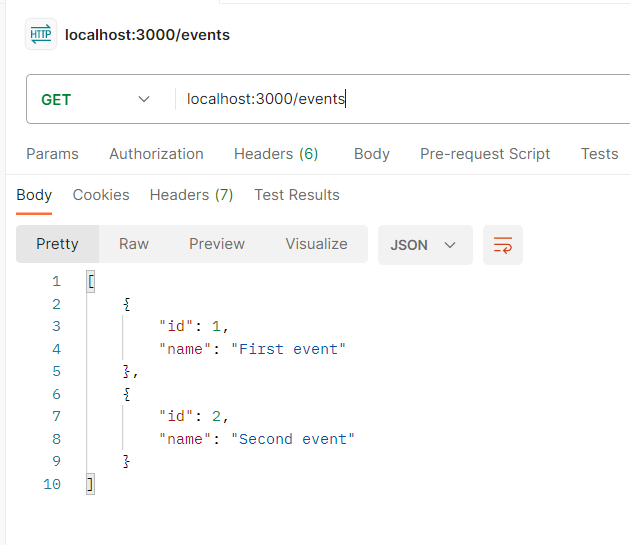Toggle the wrap lines icon

point(503,245)
